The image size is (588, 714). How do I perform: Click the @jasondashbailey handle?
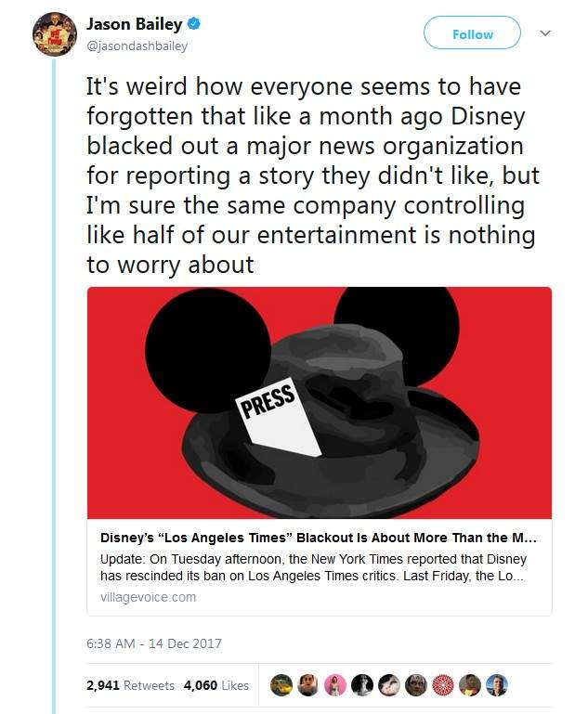(x=137, y=44)
